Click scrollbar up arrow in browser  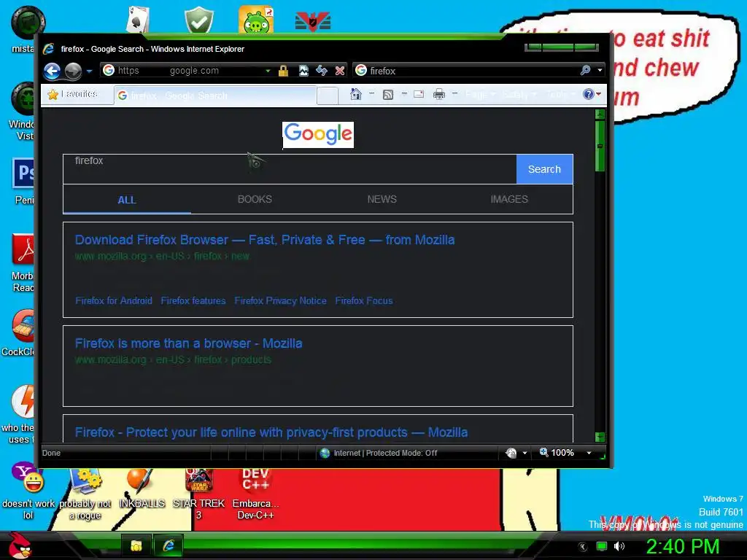[600, 114]
